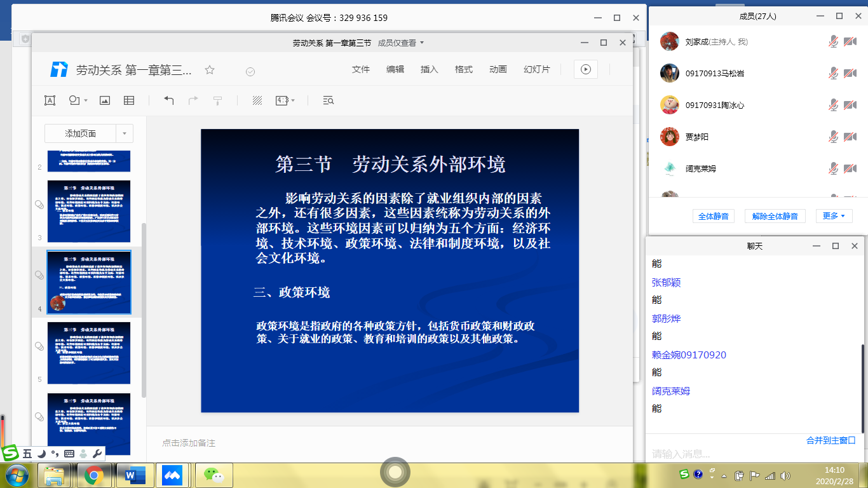Expand the 更多 dropdown in members panel

pyautogui.click(x=833, y=216)
